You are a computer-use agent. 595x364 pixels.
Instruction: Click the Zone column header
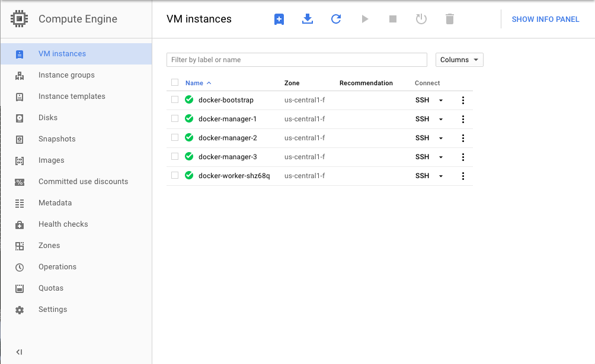292,83
